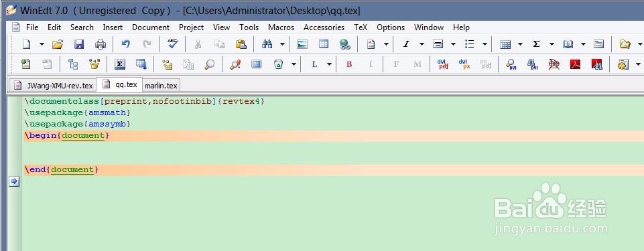Convert with the dvi ps icon
Image resolution: width=644 pixels, height=251 pixels.
click(x=464, y=64)
